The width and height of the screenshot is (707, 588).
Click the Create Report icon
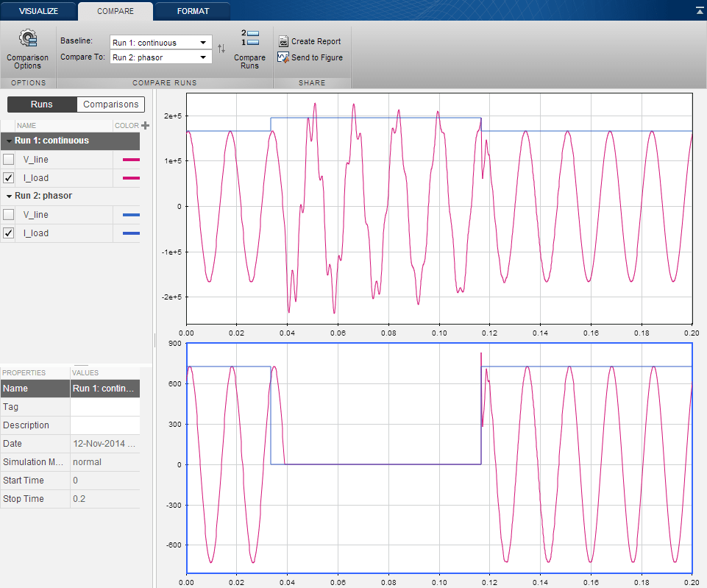pyautogui.click(x=283, y=42)
